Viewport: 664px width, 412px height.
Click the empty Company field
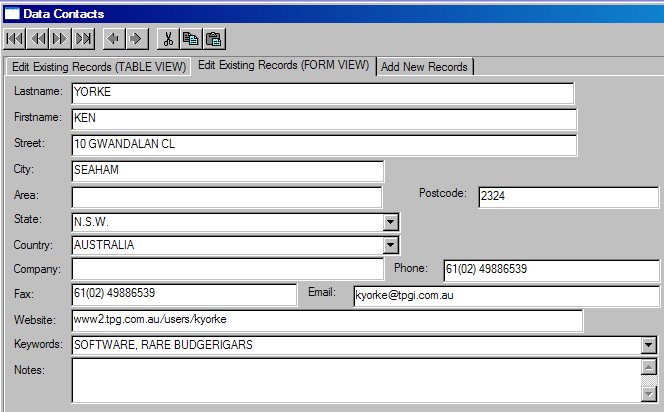[227, 269]
